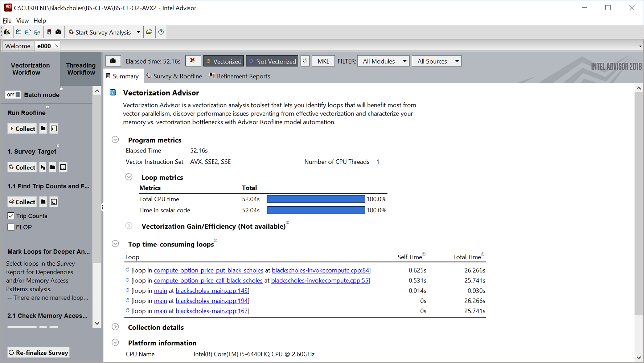
Task: Open the command line icon next to Survey Collect
Action: pyautogui.click(x=63, y=167)
